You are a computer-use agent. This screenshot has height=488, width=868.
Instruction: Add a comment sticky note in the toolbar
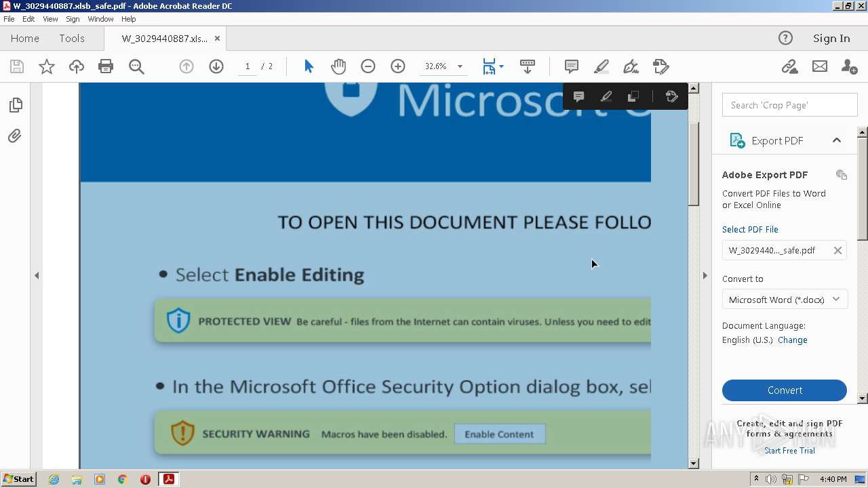(572, 66)
